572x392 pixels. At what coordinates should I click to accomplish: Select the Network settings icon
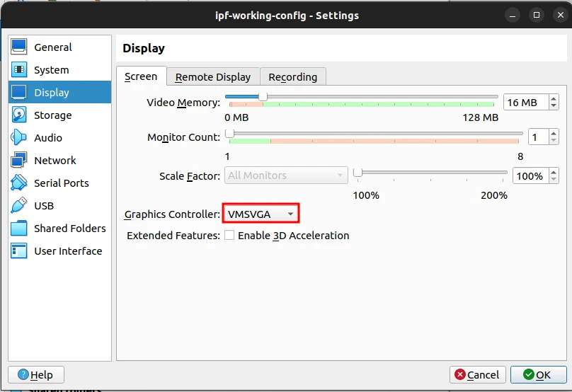(x=19, y=161)
